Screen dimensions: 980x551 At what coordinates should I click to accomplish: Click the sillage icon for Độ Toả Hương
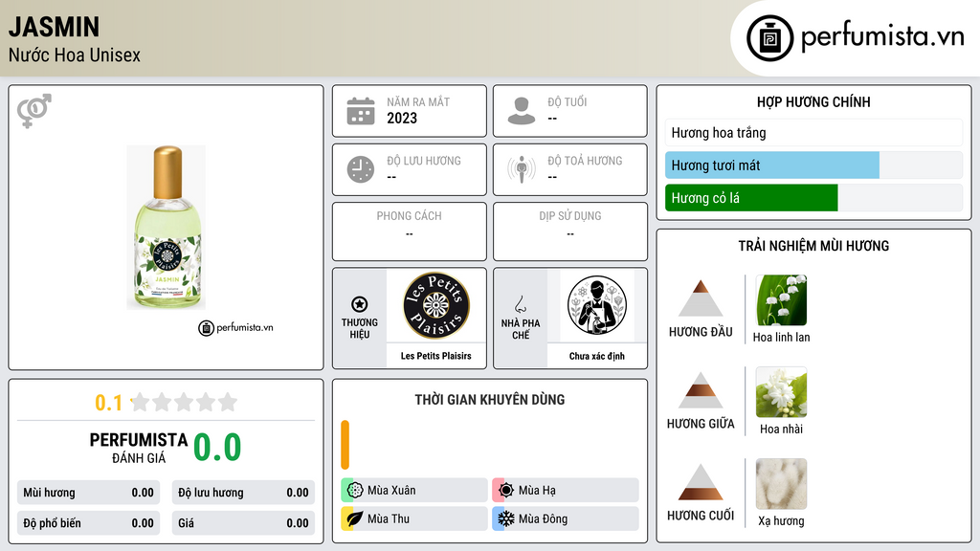[522, 169]
